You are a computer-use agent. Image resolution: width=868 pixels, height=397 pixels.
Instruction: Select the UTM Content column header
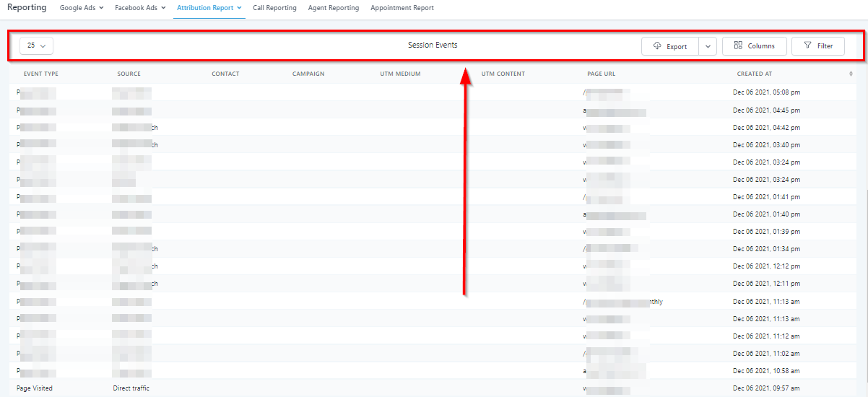(503, 74)
